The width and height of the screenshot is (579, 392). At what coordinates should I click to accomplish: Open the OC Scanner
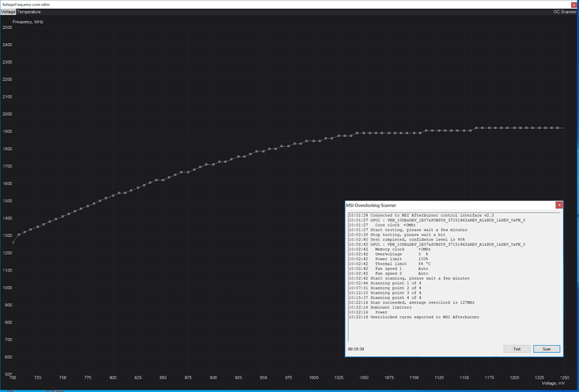564,12
